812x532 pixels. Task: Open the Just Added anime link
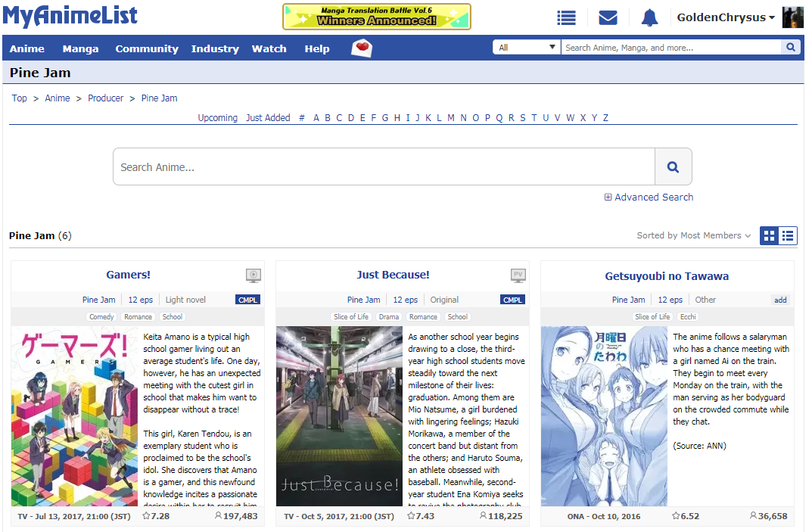[x=268, y=118]
